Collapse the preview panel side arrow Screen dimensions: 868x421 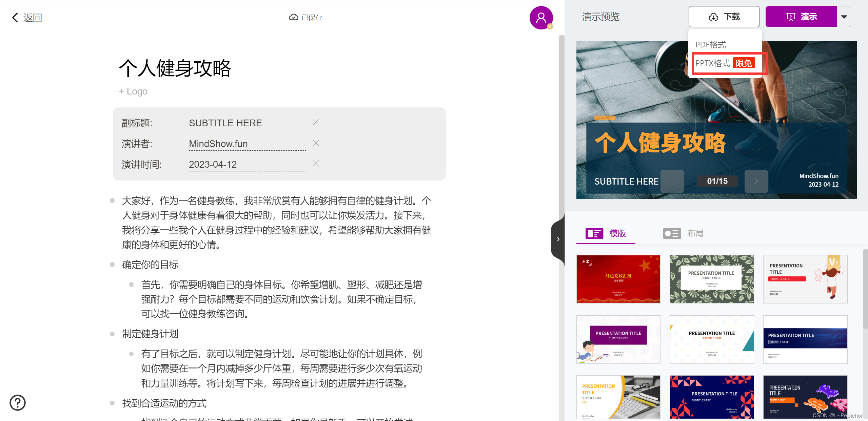coord(558,239)
